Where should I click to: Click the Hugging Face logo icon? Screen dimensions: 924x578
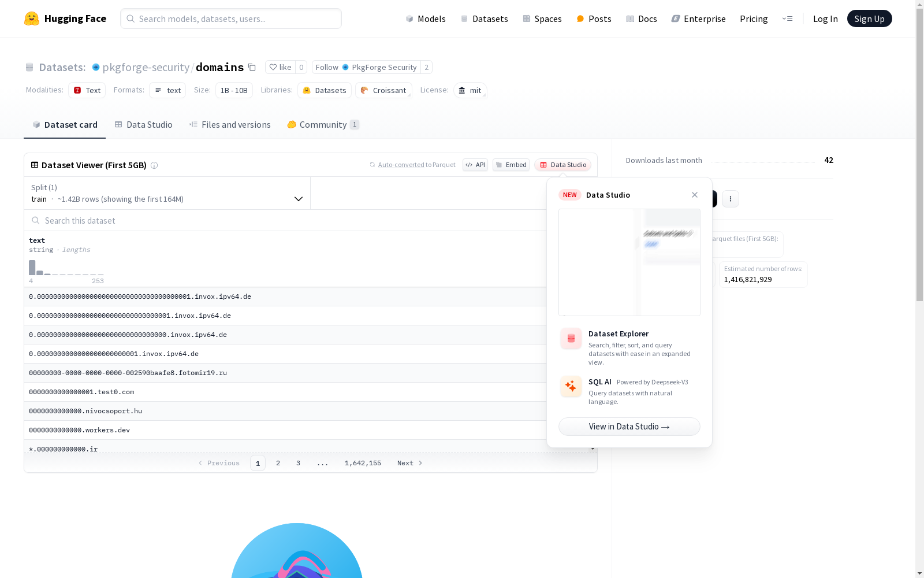[x=32, y=18]
